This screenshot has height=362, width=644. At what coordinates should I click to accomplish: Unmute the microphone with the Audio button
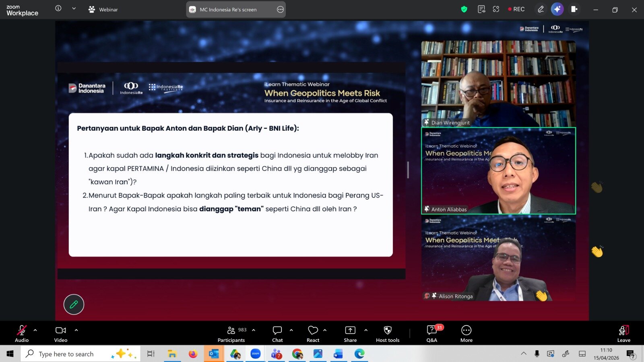pyautogui.click(x=22, y=333)
